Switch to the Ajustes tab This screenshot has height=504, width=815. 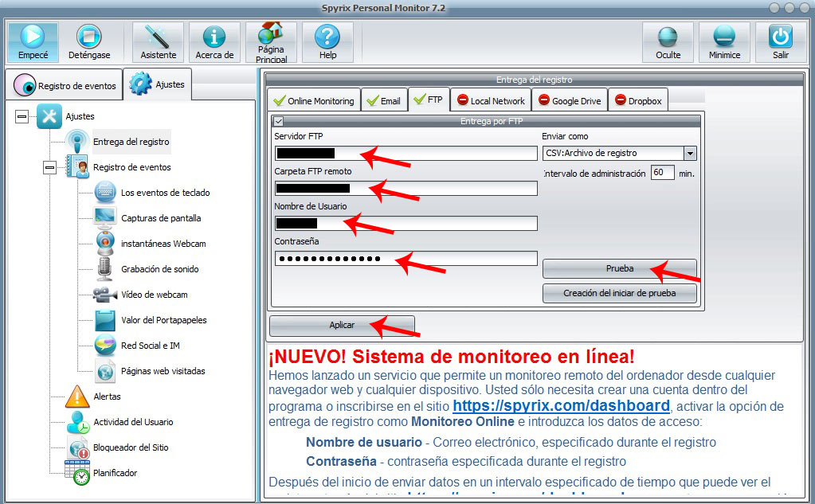click(157, 84)
